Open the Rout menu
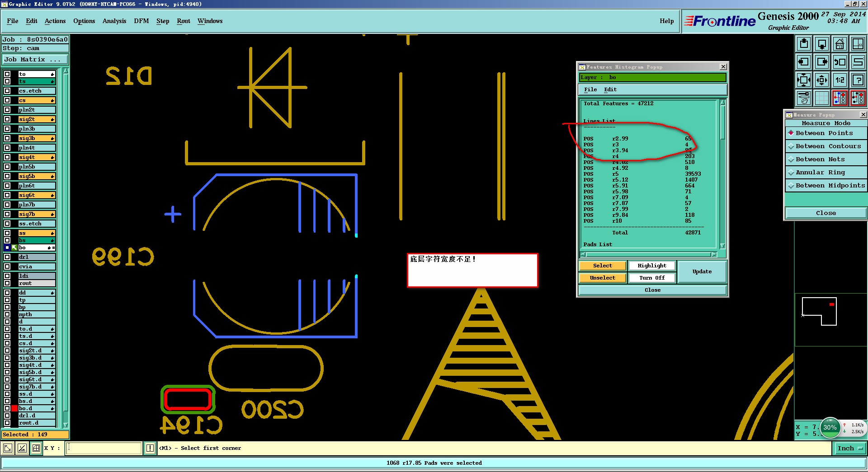Viewport: 868px width, 472px height. point(184,21)
